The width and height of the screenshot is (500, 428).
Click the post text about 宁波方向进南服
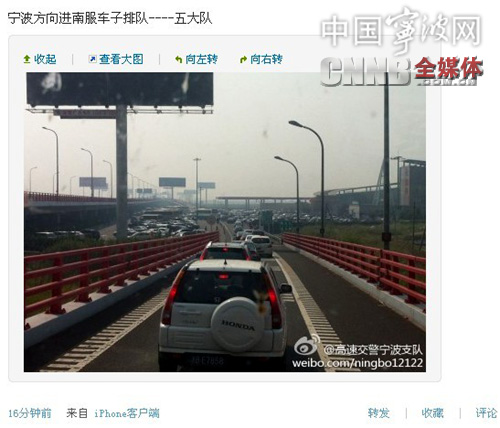click(x=110, y=18)
